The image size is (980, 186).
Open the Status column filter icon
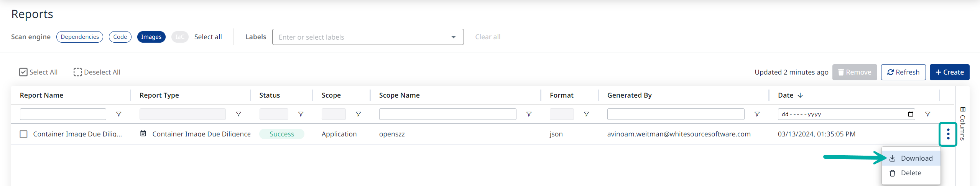click(x=301, y=114)
